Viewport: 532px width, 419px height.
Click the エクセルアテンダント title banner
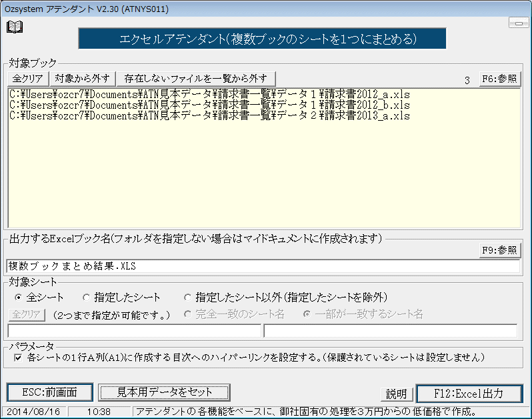262,39
